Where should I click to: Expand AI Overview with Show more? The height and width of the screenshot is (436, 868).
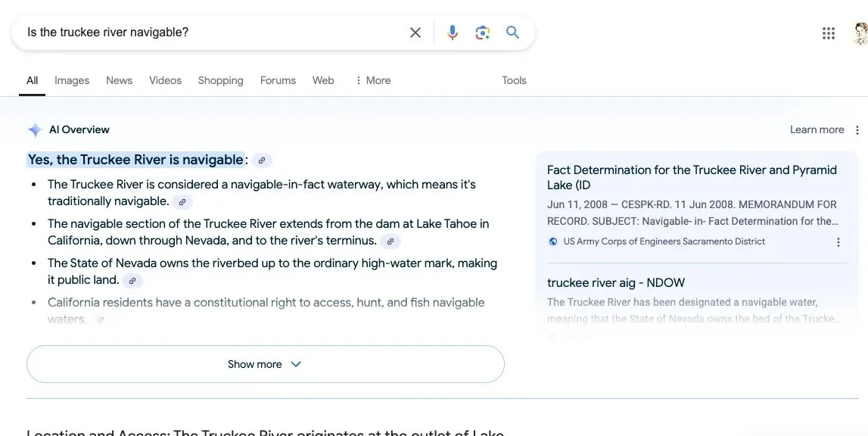coord(265,364)
